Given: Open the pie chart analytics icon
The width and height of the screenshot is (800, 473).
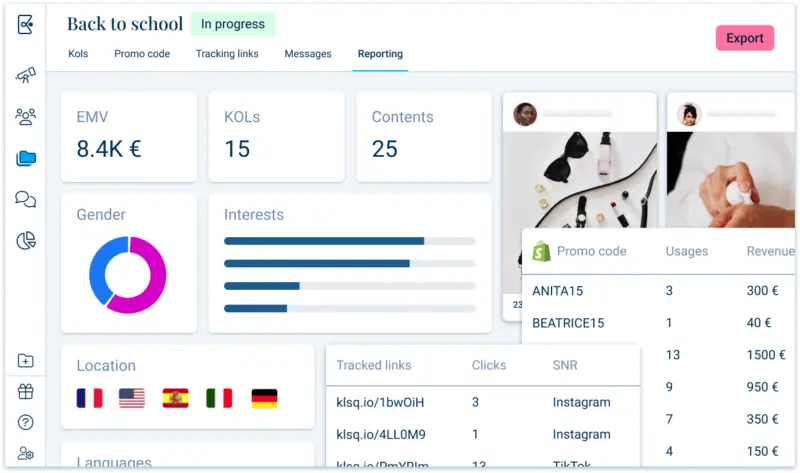Looking at the screenshot, I should pos(26,240).
